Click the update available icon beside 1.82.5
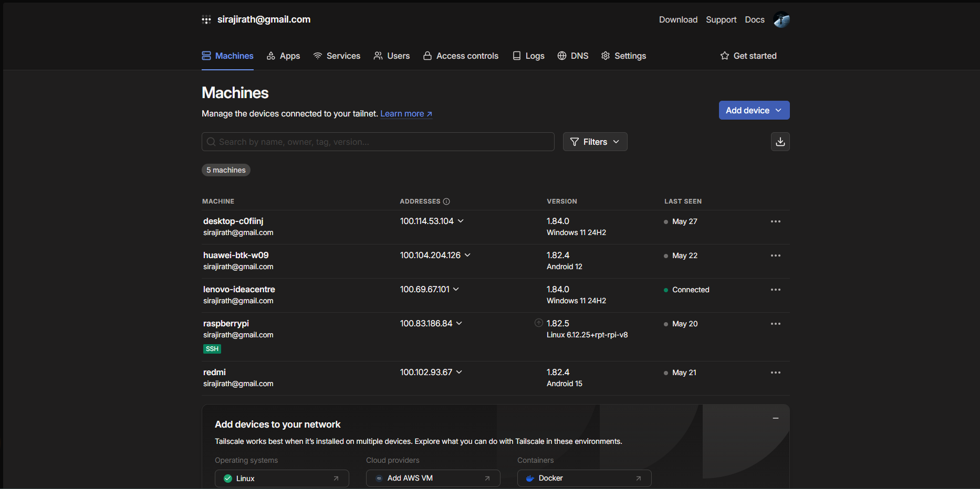 point(539,323)
